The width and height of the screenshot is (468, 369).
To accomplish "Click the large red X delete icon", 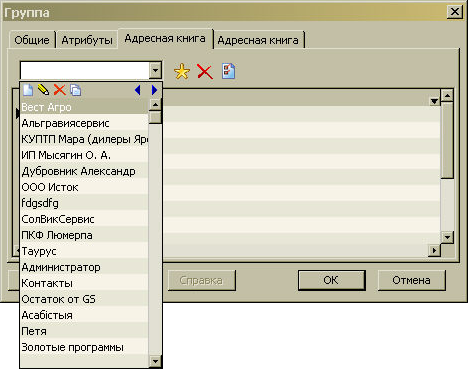I will pos(205,71).
